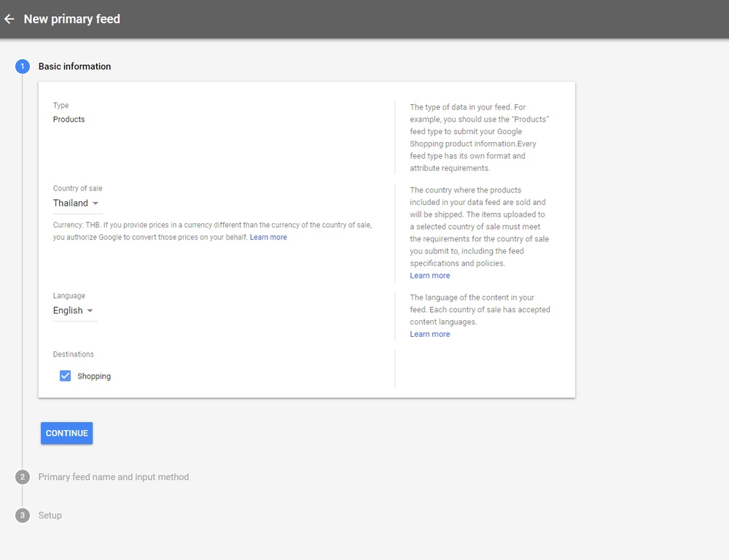Click the back arrow to exit feed creation
This screenshot has height=560, width=729.
tap(9, 19)
